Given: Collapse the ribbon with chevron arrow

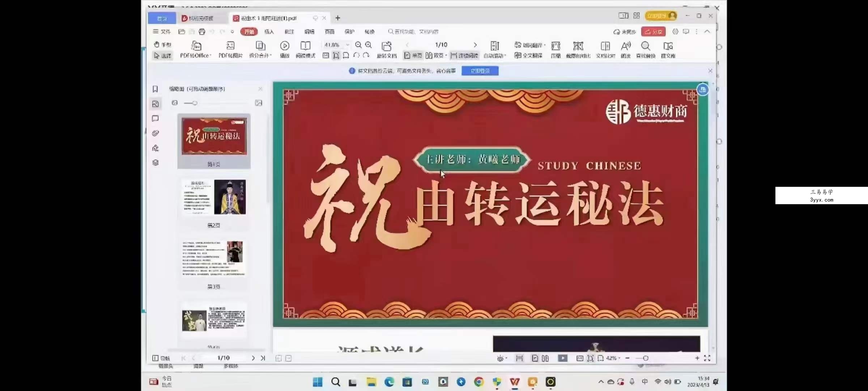Looking at the screenshot, I should [x=707, y=31].
